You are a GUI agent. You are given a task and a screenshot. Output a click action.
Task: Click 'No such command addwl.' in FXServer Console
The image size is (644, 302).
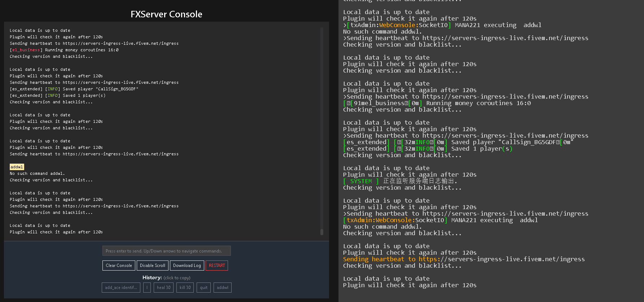[37, 173]
